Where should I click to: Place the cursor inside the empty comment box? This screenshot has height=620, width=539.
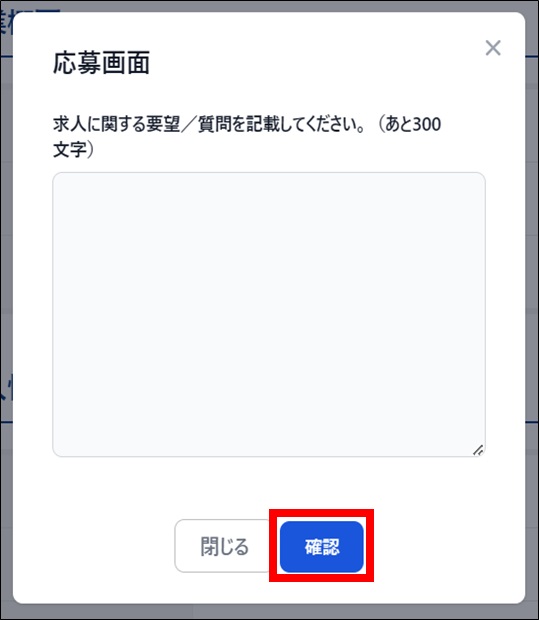tap(269, 314)
